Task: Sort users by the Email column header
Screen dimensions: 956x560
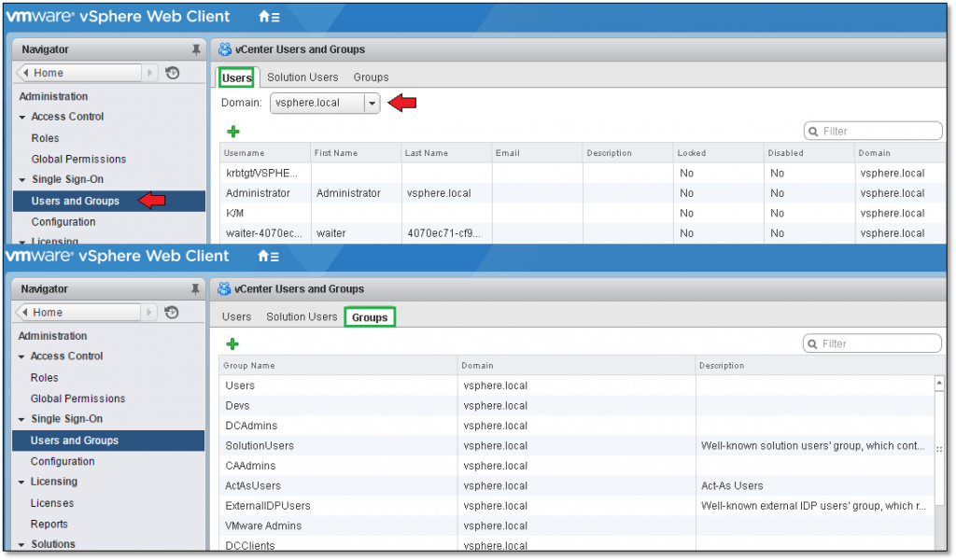Action: pyautogui.click(x=537, y=153)
